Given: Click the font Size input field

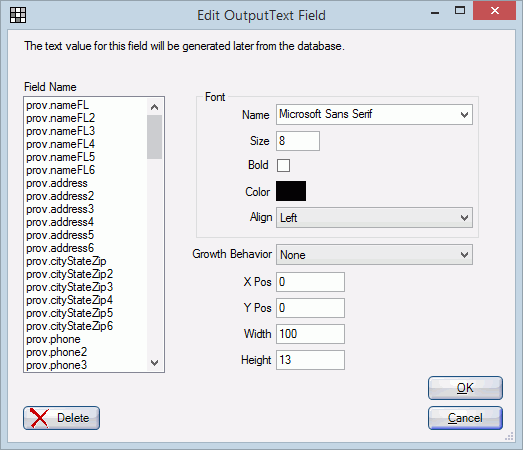Looking at the screenshot, I should [x=298, y=141].
